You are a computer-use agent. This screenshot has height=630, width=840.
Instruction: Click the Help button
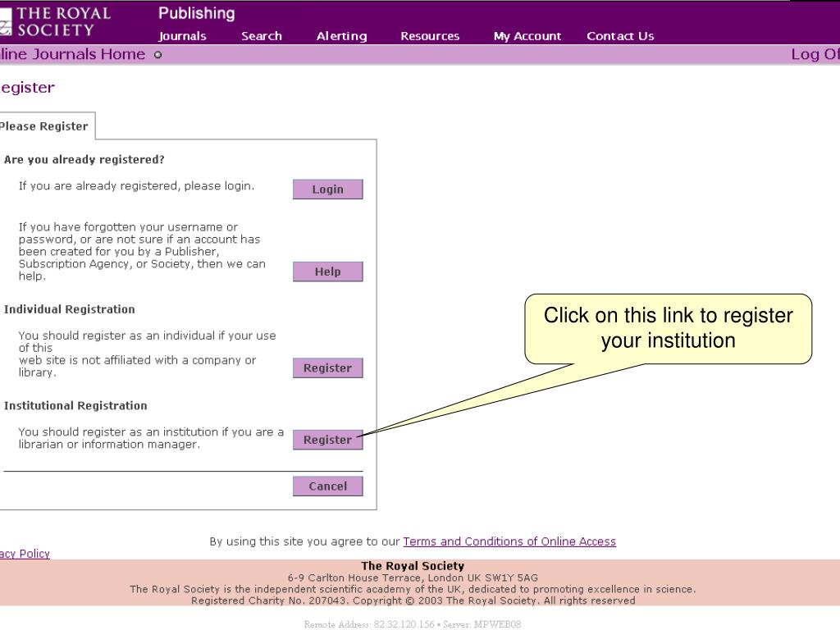pyautogui.click(x=327, y=272)
